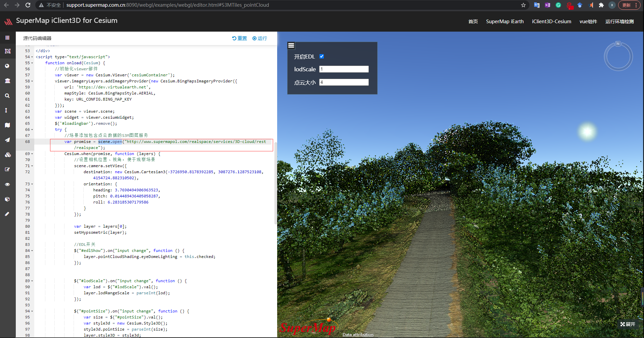The image size is (644, 338).
Task: Click line number 68 in gutter
Action: (28, 142)
